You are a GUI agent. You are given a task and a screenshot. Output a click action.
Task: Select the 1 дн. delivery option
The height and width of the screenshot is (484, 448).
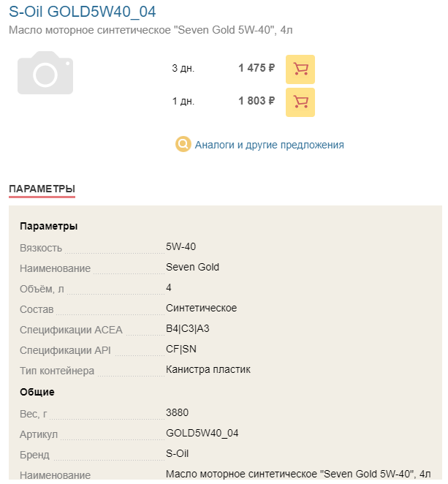tap(183, 101)
